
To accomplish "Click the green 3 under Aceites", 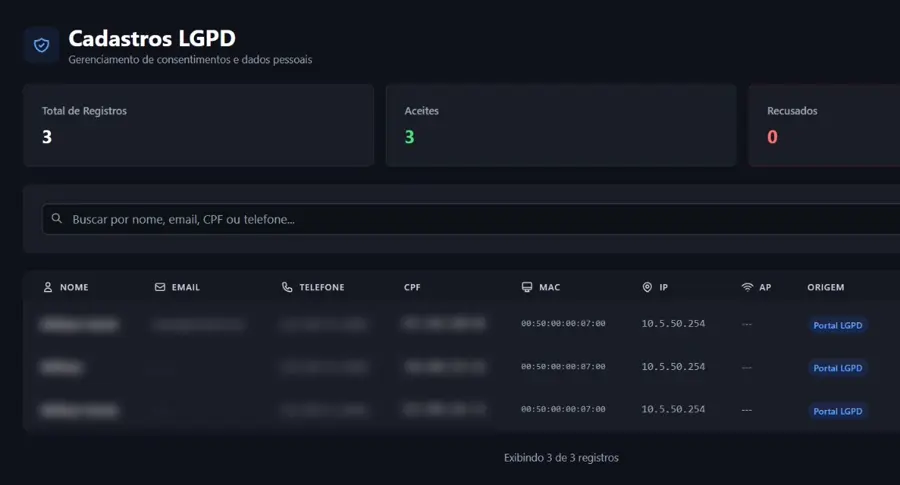I will tap(409, 137).
